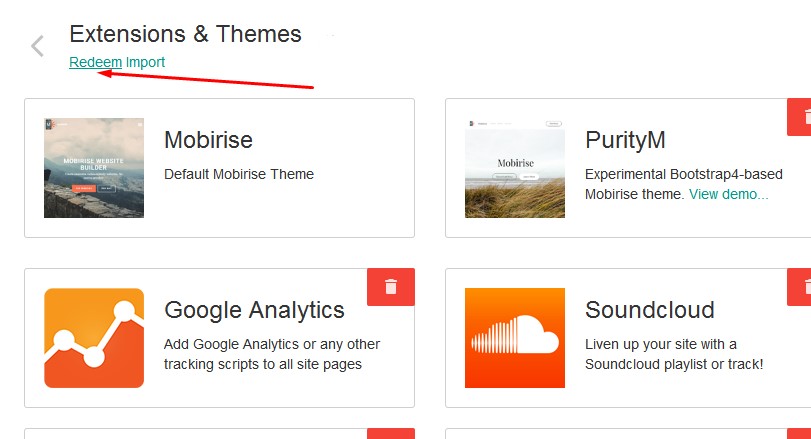
Task: Click the Mobirise theme title
Action: [208, 139]
